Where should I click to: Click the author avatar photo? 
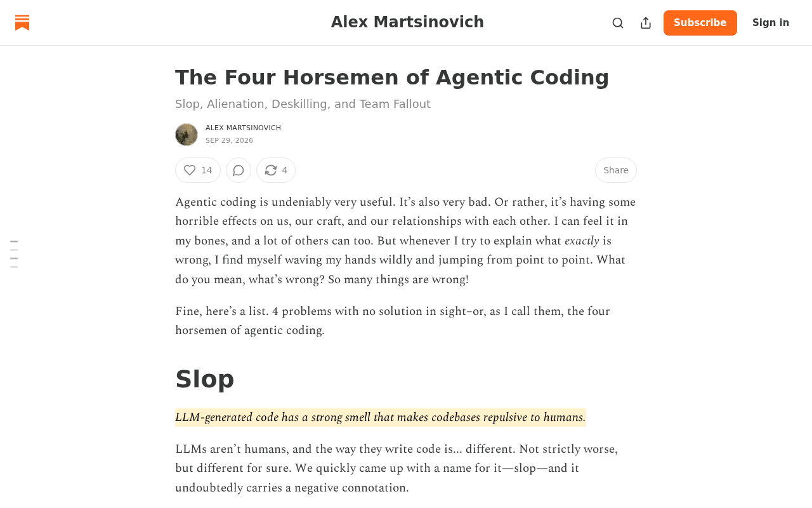(187, 135)
